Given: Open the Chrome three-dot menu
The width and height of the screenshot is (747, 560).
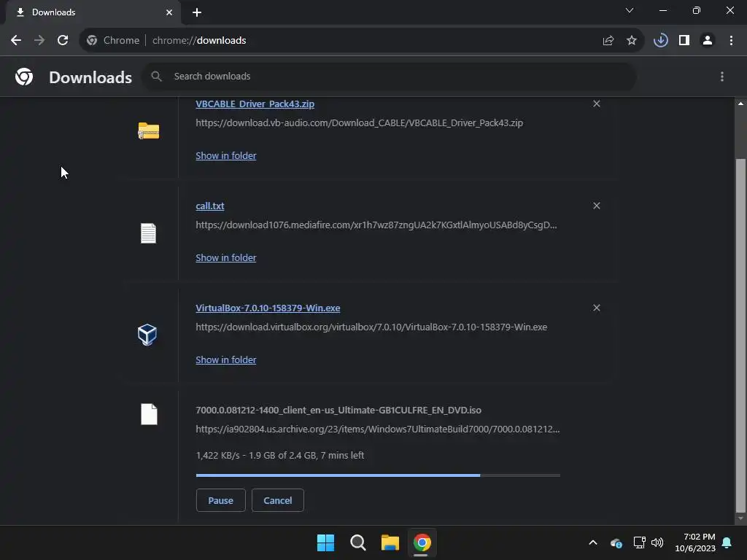Looking at the screenshot, I should [731, 41].
